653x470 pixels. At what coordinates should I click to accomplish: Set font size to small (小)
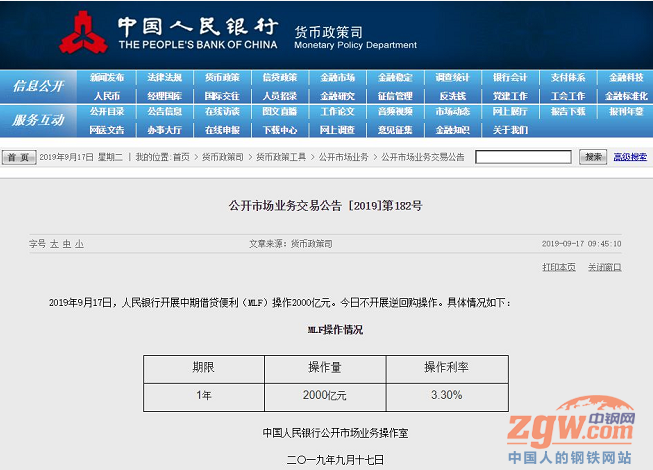[x=79, y=243]
